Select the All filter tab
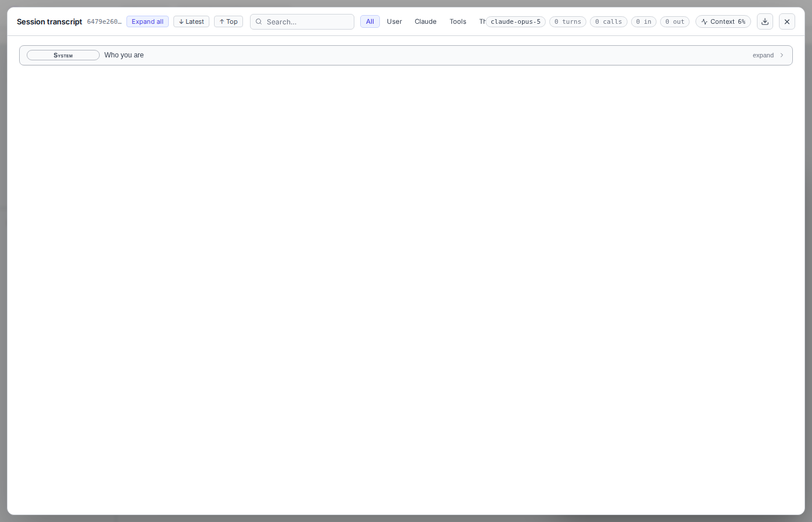 click(370, 21)
